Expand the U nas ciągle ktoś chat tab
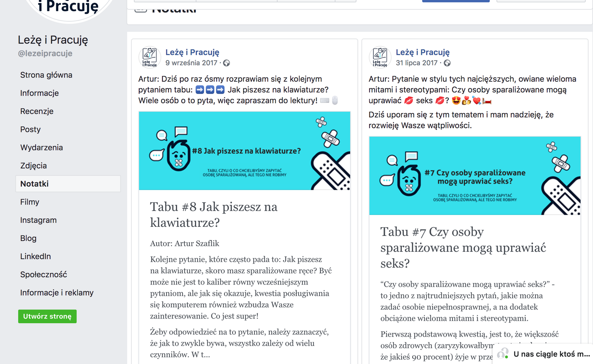Image resolution: width=593 pixels, height=364 pixels. click(551, 354)
